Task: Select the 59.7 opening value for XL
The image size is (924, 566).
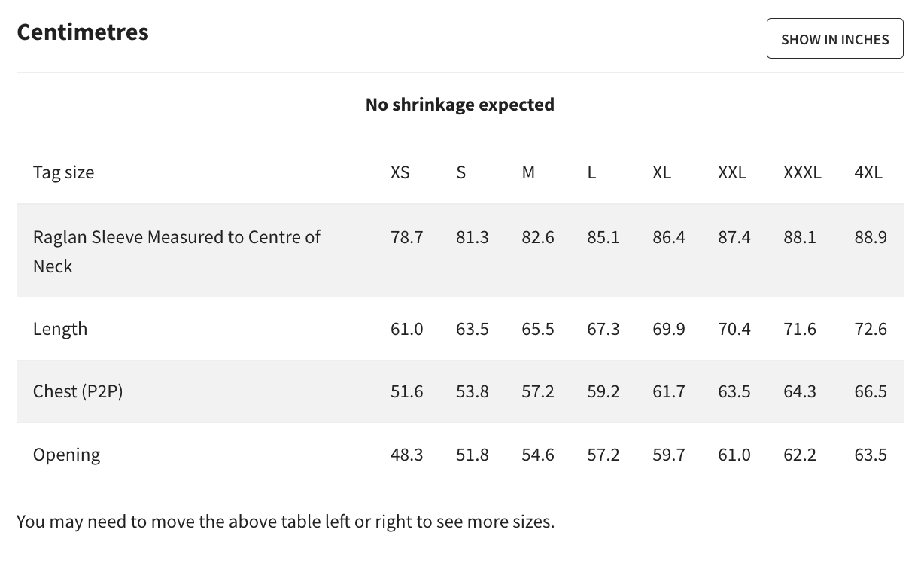Action: point(669,455)
